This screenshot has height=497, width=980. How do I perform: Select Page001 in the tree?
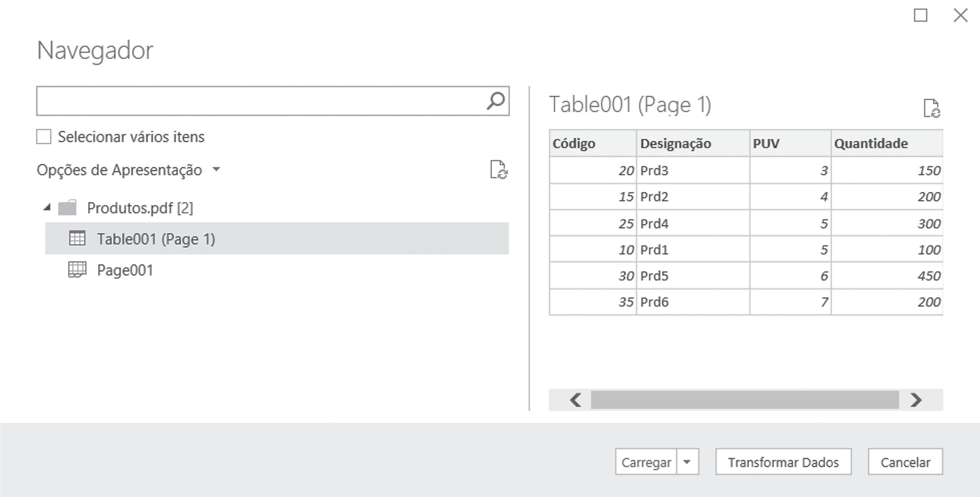[x=125, y=270]
